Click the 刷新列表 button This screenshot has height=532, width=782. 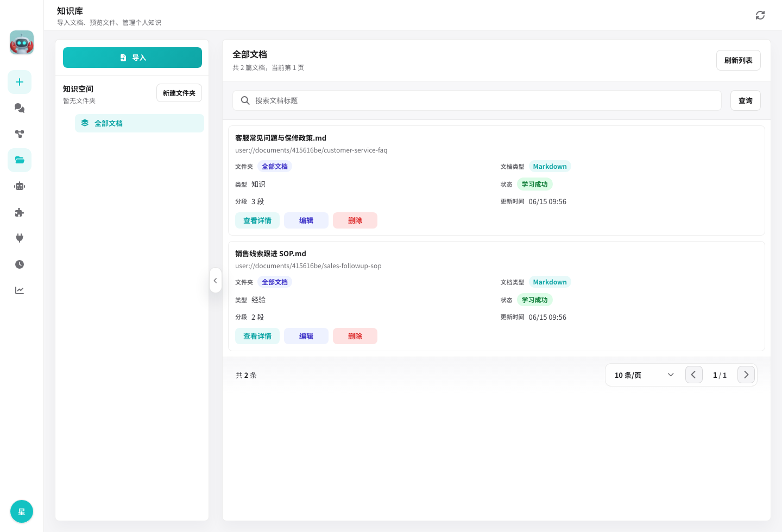[x=739, y=60]
